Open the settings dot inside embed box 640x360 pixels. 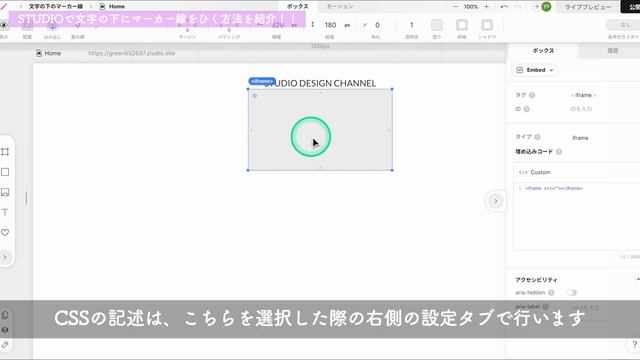[255, 96]
